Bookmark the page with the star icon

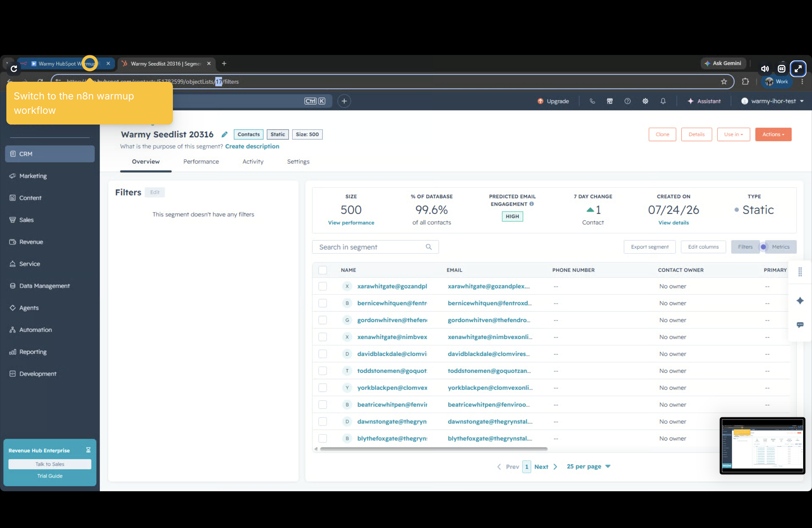(x=724, y=81)
